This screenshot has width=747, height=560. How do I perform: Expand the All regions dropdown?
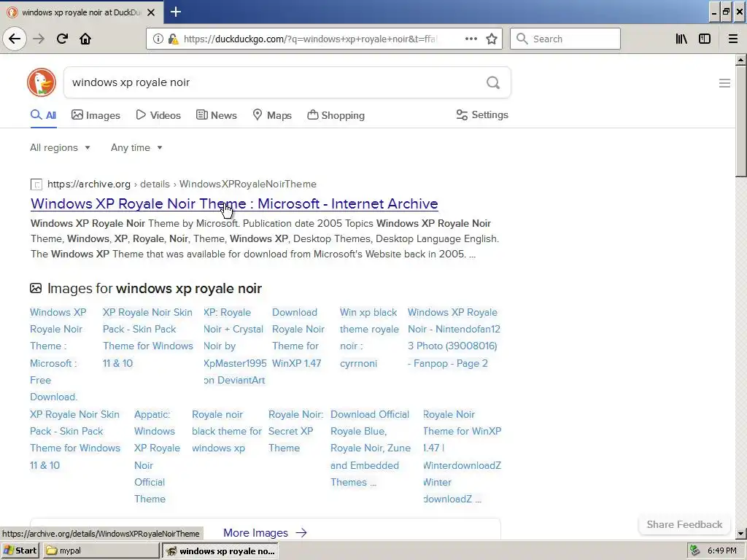point(60,147)
